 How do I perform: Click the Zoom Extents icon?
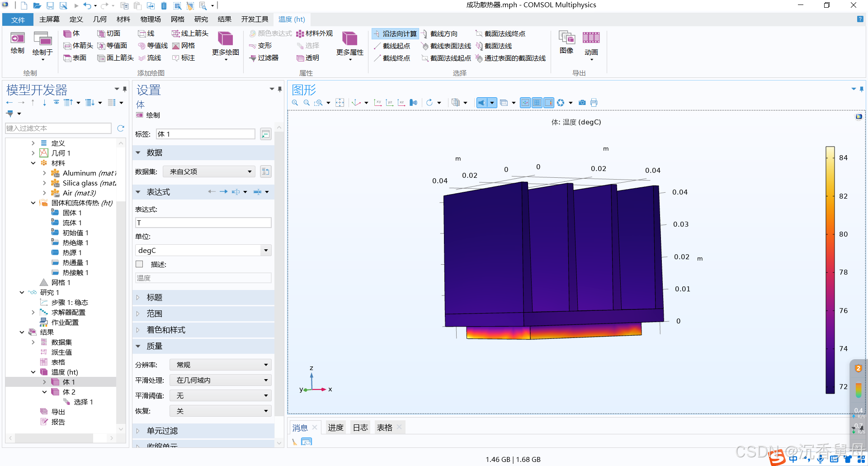coord(340,103)
